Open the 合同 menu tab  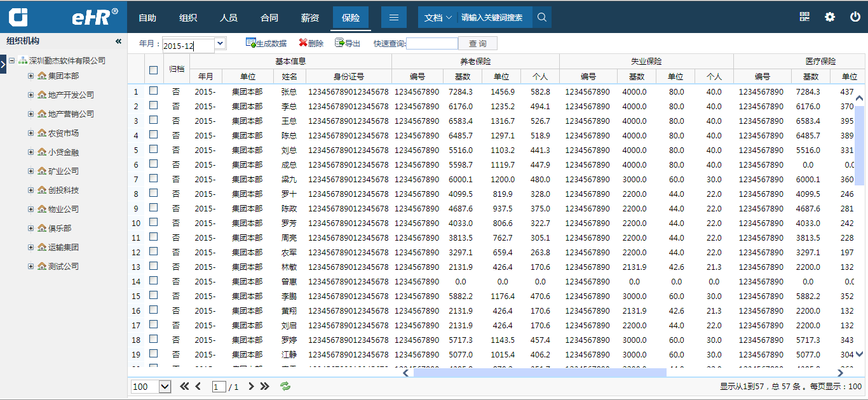pos(269,18)
